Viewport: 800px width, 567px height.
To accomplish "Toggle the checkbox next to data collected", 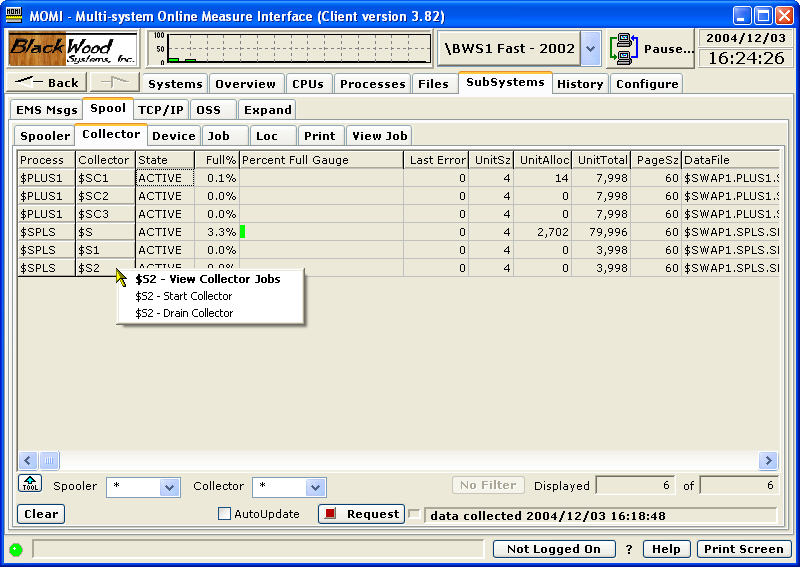I will [414, 514].
